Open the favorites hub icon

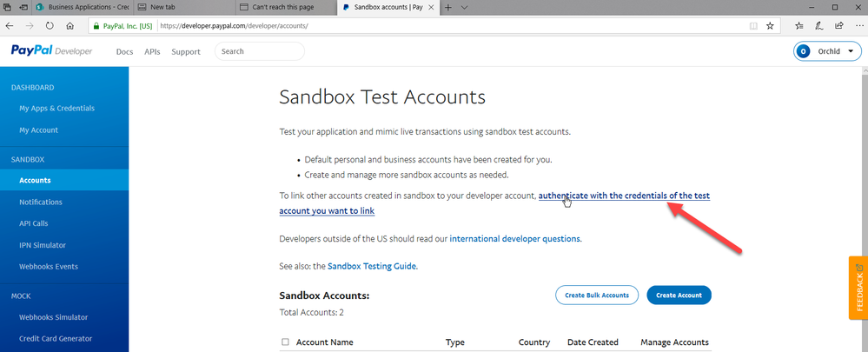click(799, 25)
